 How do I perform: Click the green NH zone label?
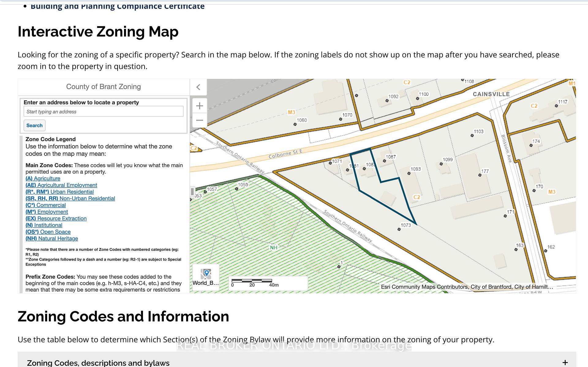point(273,248)
